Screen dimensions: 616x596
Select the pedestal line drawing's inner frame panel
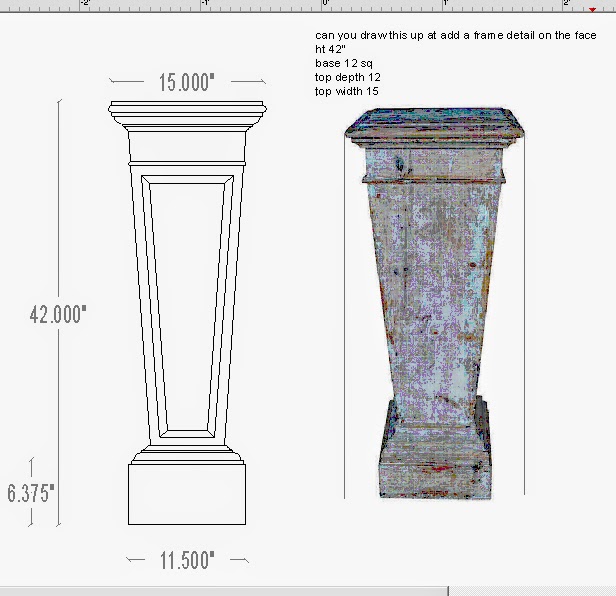click(187, 306)
